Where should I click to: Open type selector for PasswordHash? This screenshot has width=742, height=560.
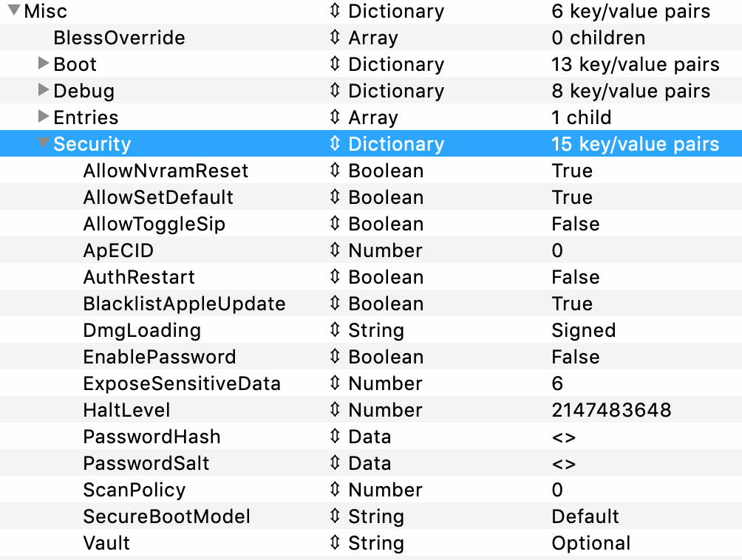tap(335, 437)
